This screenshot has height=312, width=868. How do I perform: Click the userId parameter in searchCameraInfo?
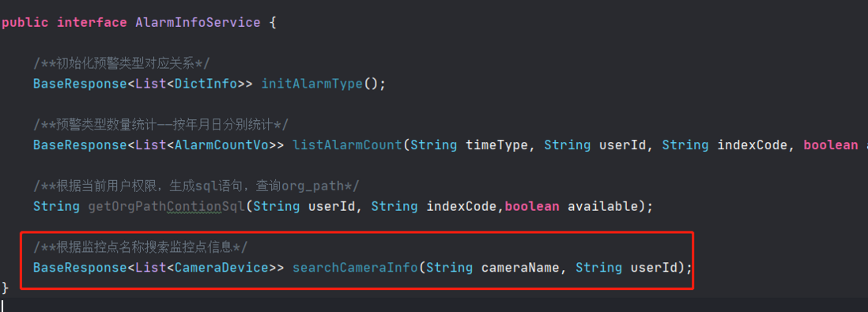click(654, 269)
